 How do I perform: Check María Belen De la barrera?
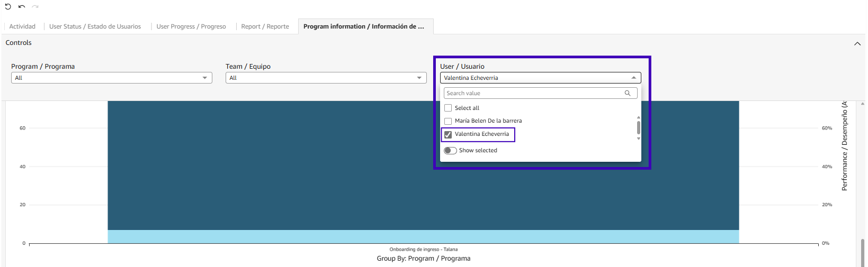[448, 121]
